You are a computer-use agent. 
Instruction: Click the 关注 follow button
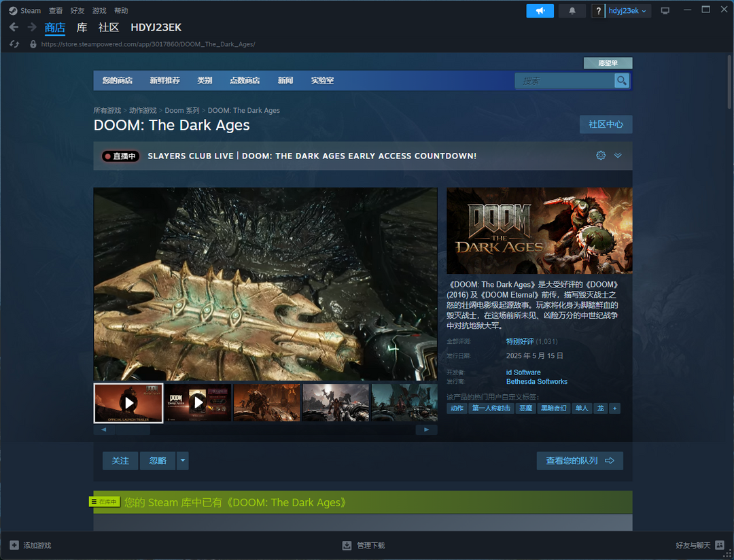tap(120, 461)
